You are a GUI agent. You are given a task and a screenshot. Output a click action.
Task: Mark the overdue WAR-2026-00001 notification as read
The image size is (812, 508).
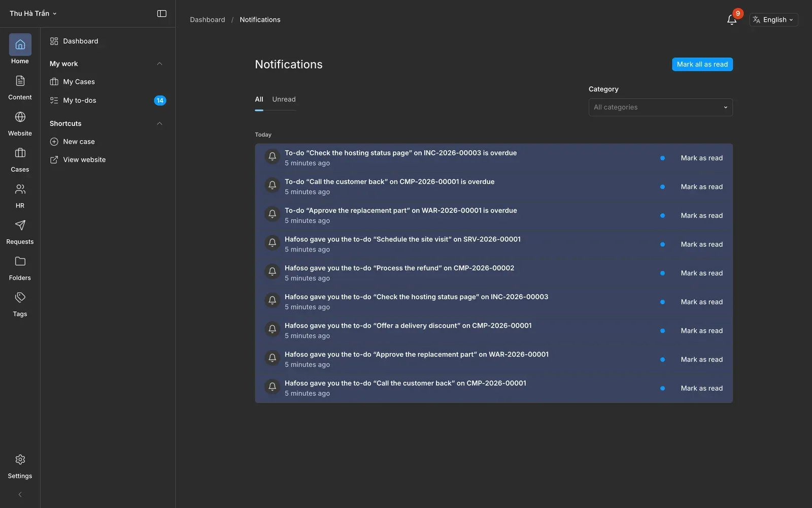[x=701, y=215]
